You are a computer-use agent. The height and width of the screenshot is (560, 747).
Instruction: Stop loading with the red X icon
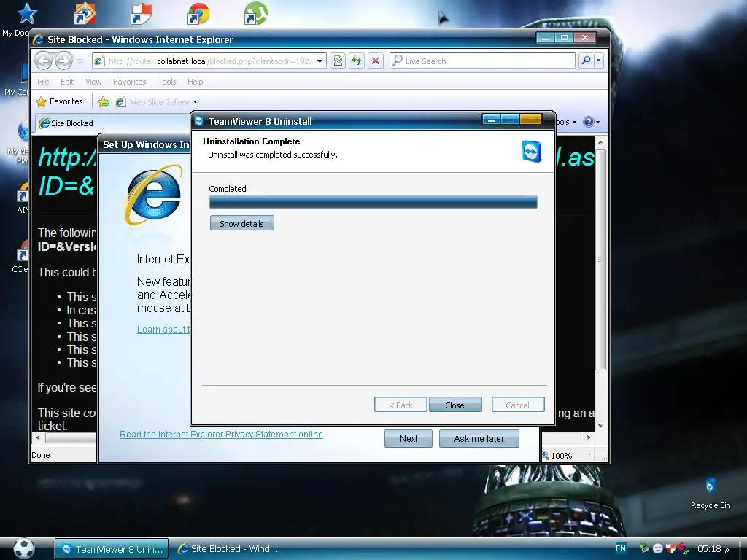point(376,61)
